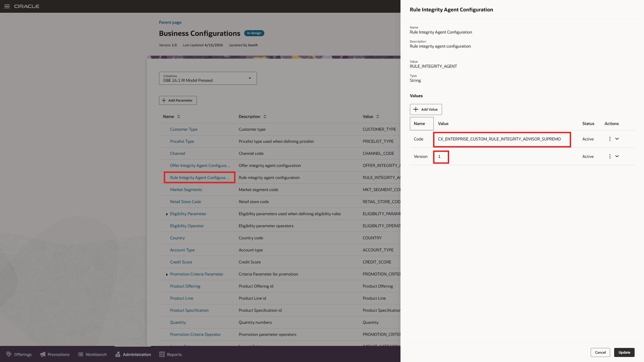Image resolution: width=644 pixels, height=362 pixels.
Task: Click RULE_INTEGRITY_AGENT value text in panel
Action: coord(433,66)
